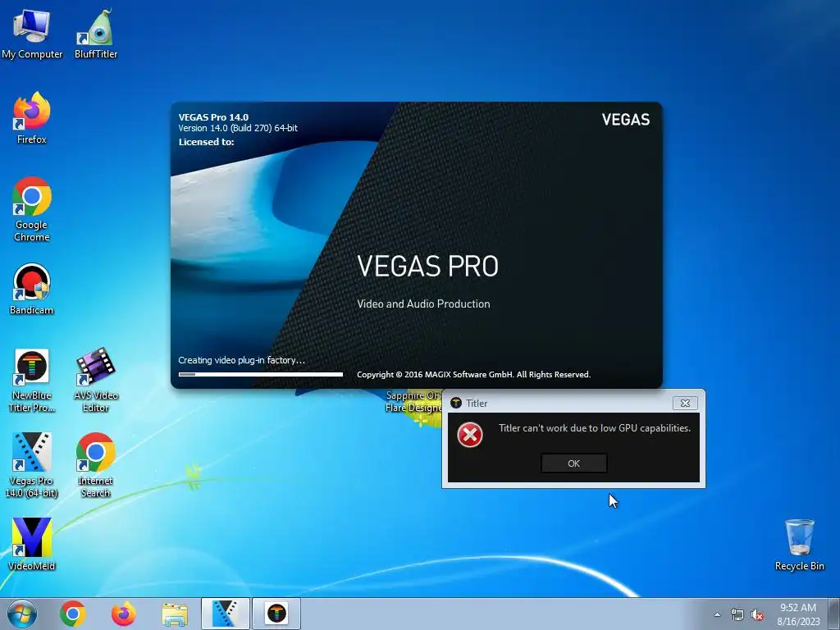Open My Computer desktop icon
Viewport: 840px width, 630px height.
tap(32, 33)
